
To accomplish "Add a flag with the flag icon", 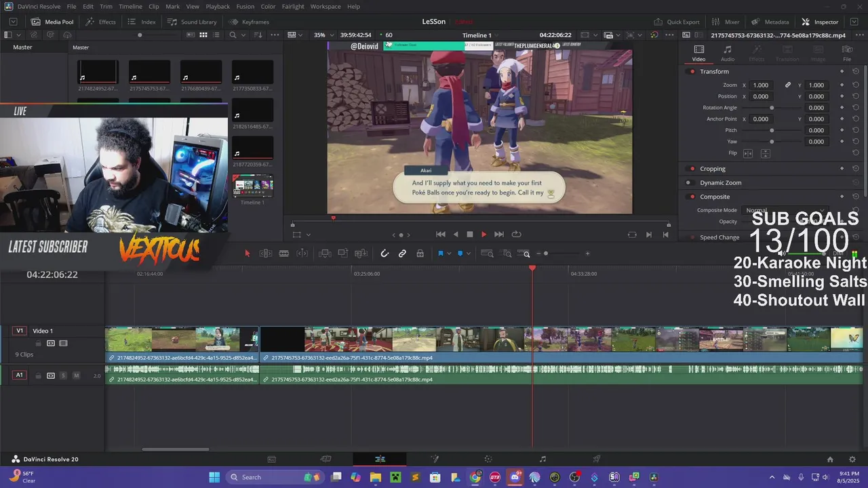I will 440,253.
